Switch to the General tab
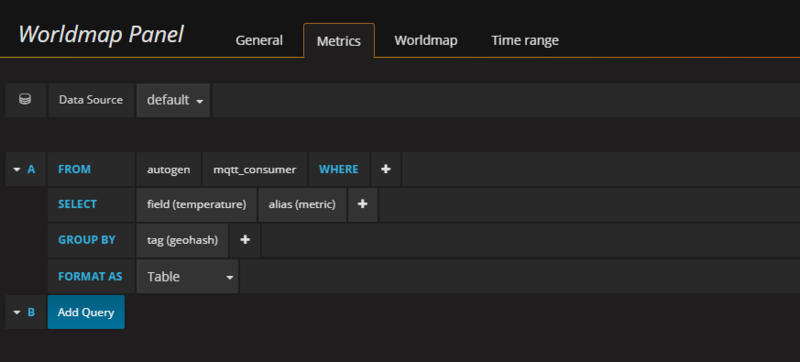Screen dimensions: 800x362 (x=259, y=40)
